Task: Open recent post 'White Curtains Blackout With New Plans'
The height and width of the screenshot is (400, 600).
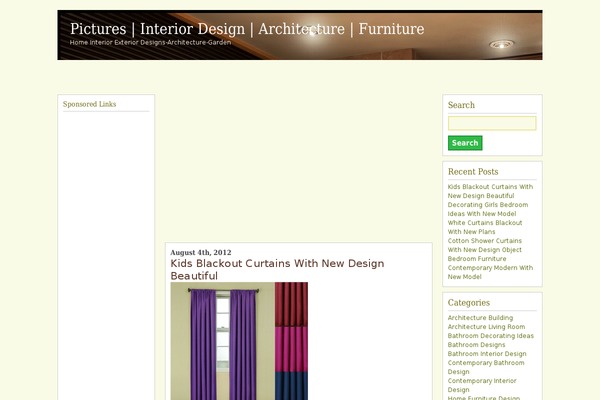Action: 485,227
